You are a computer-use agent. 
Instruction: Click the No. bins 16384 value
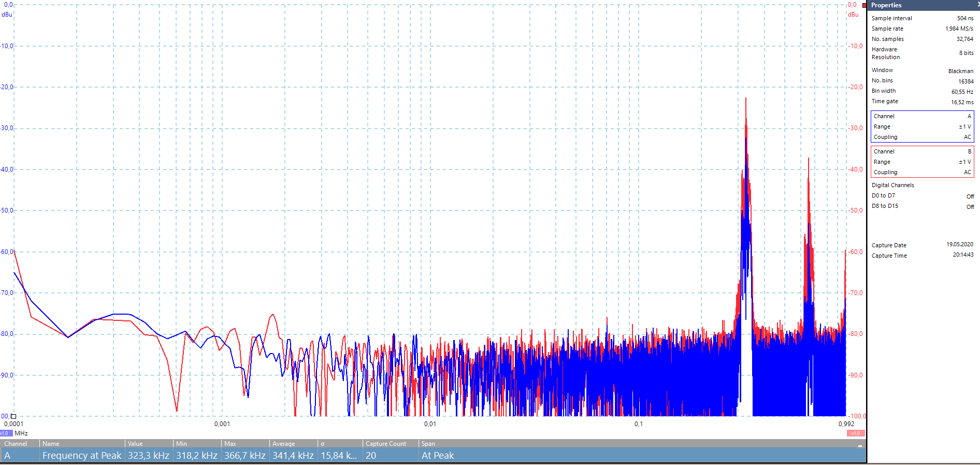[965, 81]
